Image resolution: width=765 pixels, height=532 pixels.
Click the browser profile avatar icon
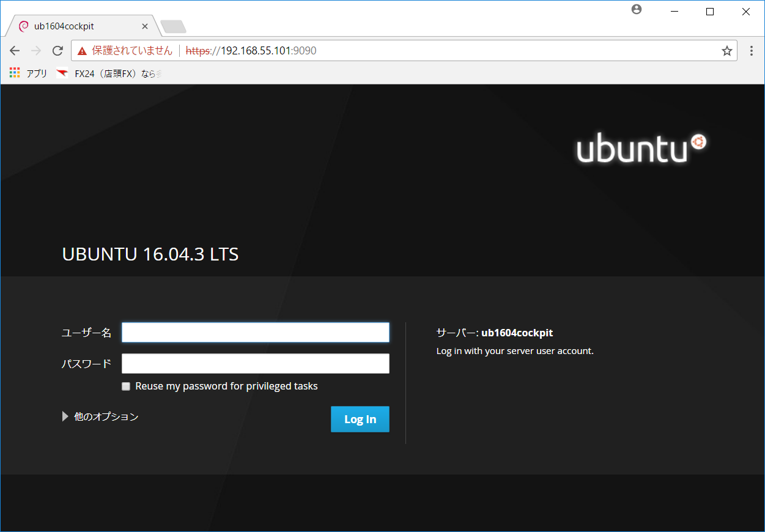point(636,9)
